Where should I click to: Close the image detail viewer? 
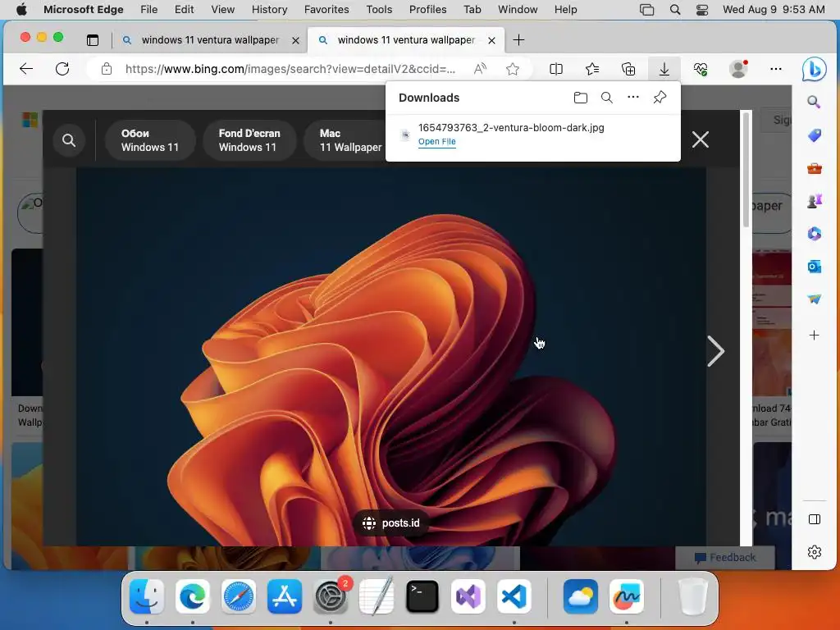pyautogui.click(x=701, y=139)
